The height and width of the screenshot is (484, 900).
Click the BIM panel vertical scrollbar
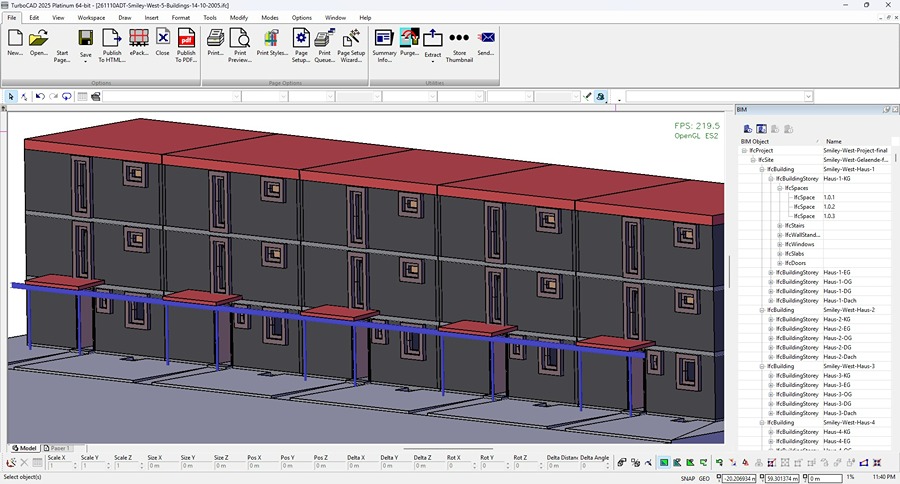click(x=895, y=158)
